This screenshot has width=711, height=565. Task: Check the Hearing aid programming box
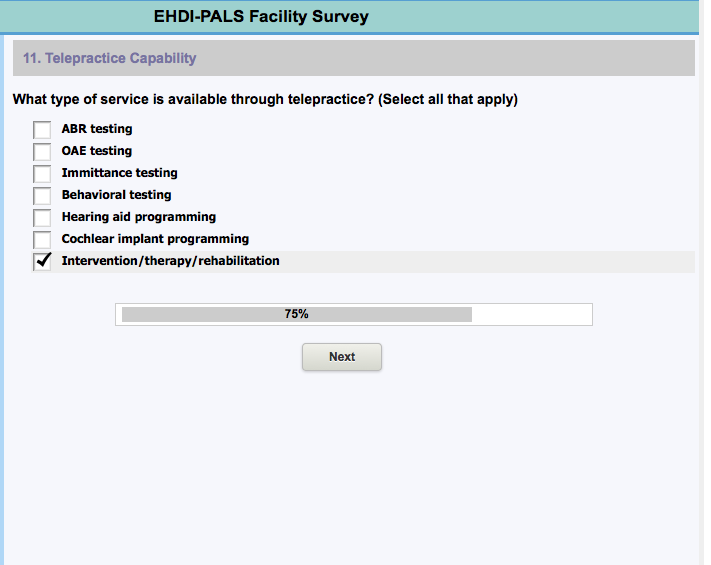[42, 218]
